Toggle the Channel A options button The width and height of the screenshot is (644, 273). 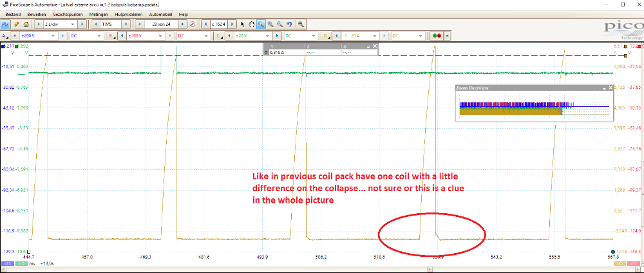5,36
